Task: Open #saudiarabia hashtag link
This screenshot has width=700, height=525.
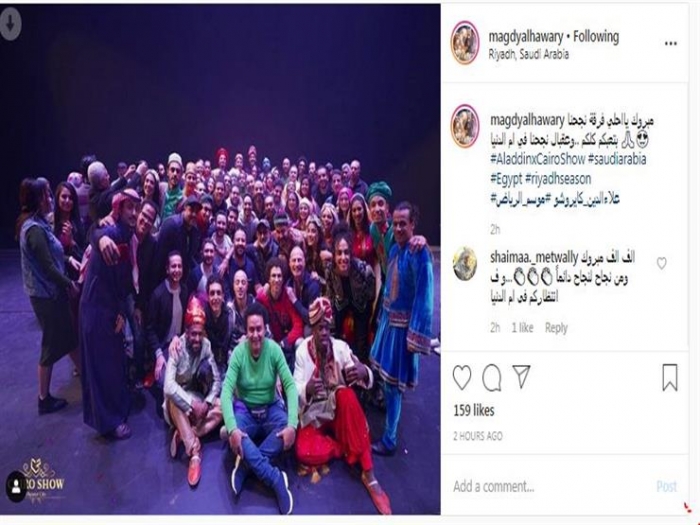Action: [x=617, y=159]
